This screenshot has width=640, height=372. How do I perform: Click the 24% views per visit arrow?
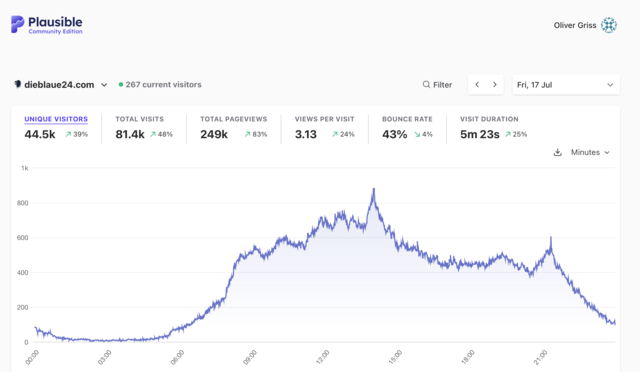[335, 134]
